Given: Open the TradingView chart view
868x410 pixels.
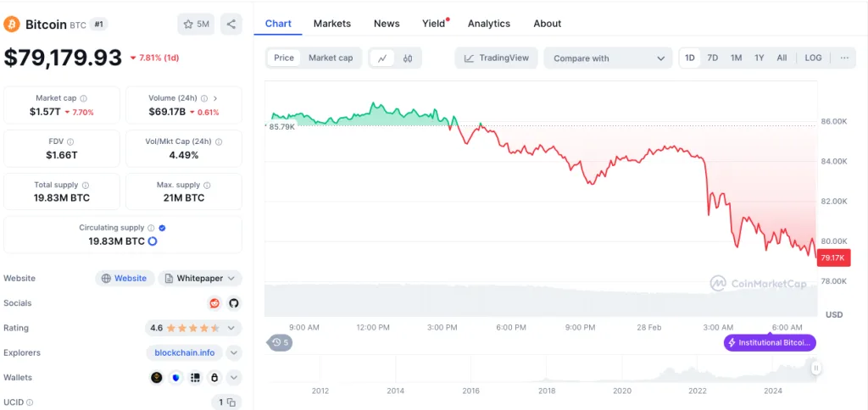Looking at the screenshot, I should tap(496, 58).
